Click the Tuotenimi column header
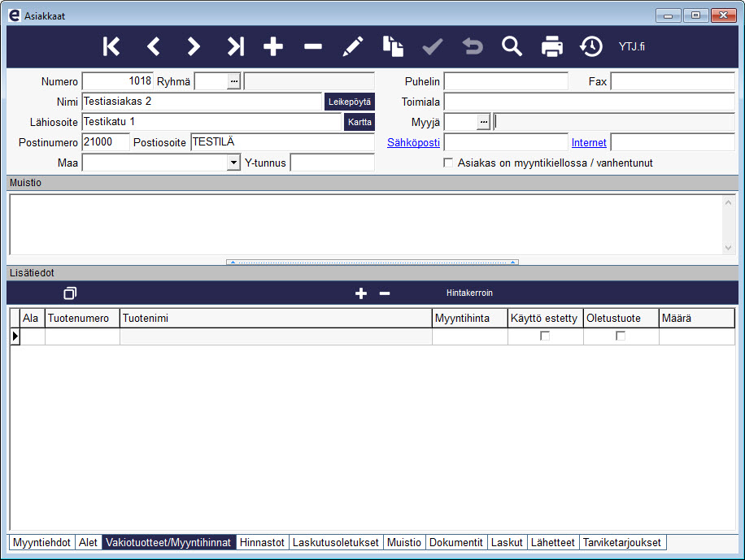This screenshot has height=560, width=745. pos(276,319)
